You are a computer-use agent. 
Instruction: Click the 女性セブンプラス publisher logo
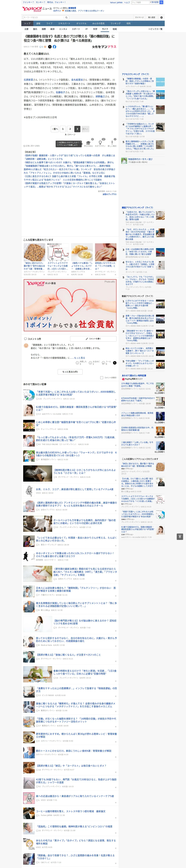pyautogui.click(x=104, y=47)
